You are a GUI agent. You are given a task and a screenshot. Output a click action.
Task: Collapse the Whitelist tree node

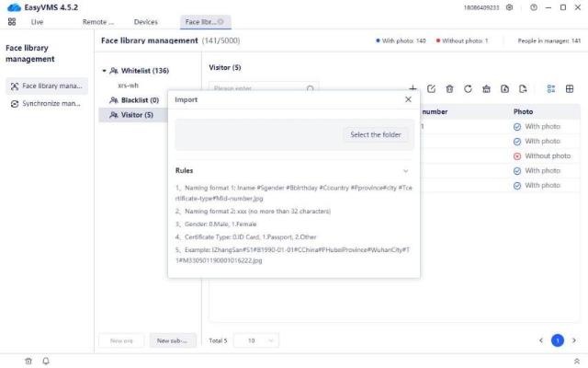point(105,70)
